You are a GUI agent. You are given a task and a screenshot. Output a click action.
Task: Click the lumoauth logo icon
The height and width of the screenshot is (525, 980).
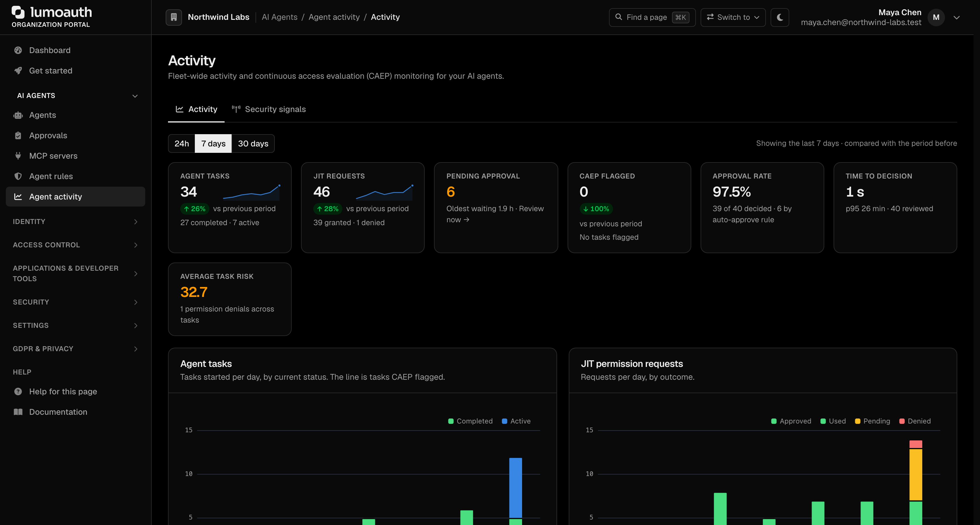(x=18, y=12)
